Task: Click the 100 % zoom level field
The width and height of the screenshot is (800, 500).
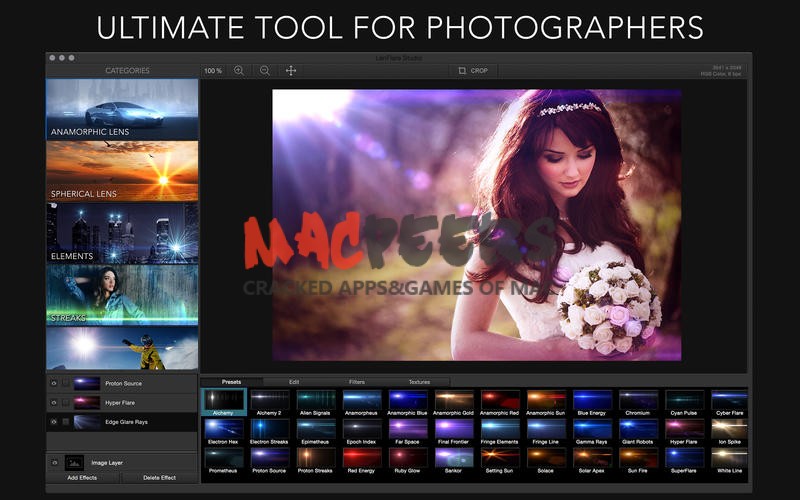Action: coord(213,71)
